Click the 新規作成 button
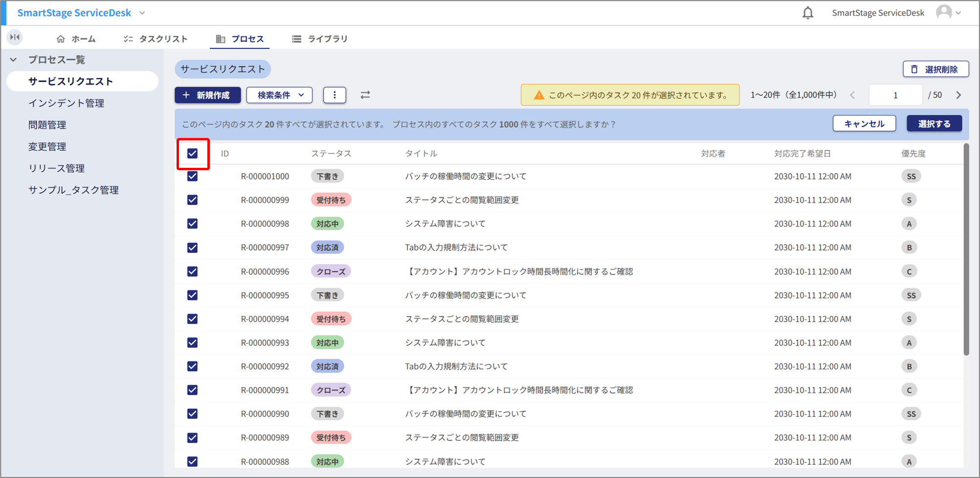980x478 pixels. (207, 95)
